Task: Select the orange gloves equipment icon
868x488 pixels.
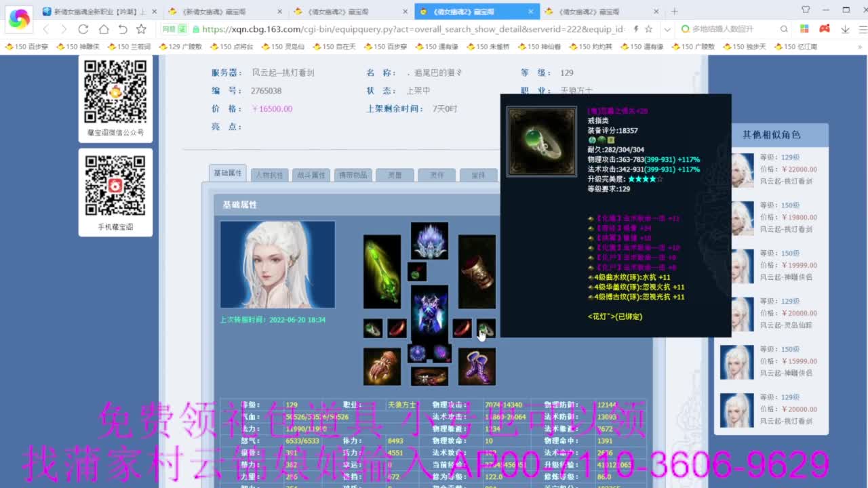Action: tap(382, 367)
